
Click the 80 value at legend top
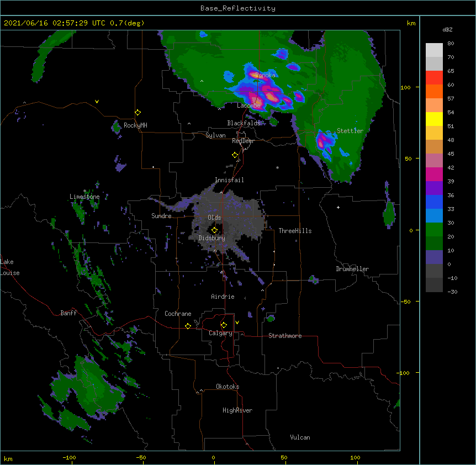pos(451,43)
